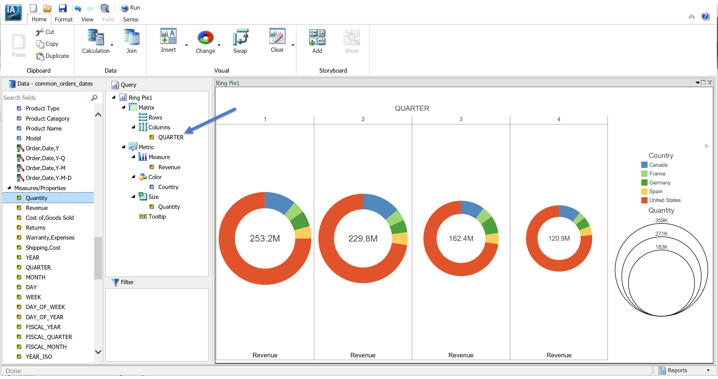
Task: Click the 120.9M quarter 4 ring pie
Action: click(559, 238)
